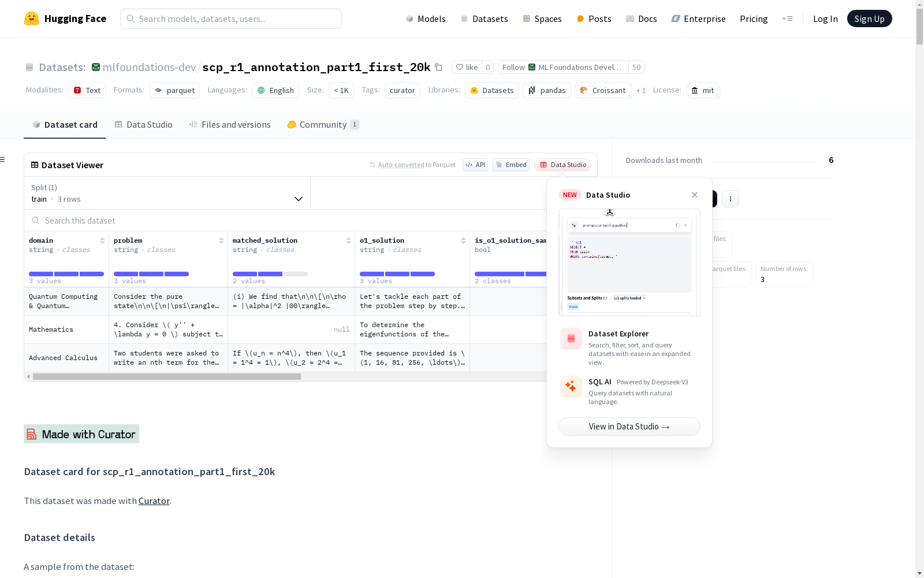The height and width of the screenshot is (578, 924).
Task: Select the Croissant library tag
Action: 603,90
